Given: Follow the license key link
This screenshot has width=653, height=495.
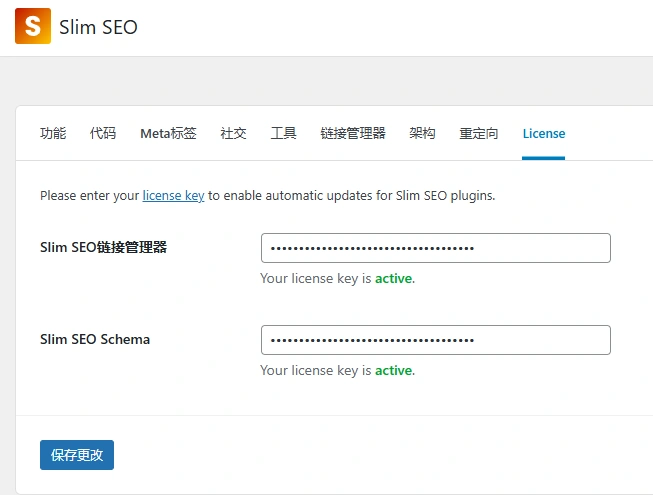Looking at the screenshot, I should [x=173, y=195].
